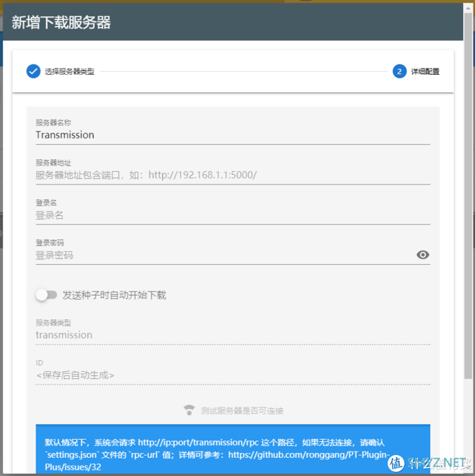Click the 服务器类型 field label
This screenshot has height=476, width=475.
(53, 323)
